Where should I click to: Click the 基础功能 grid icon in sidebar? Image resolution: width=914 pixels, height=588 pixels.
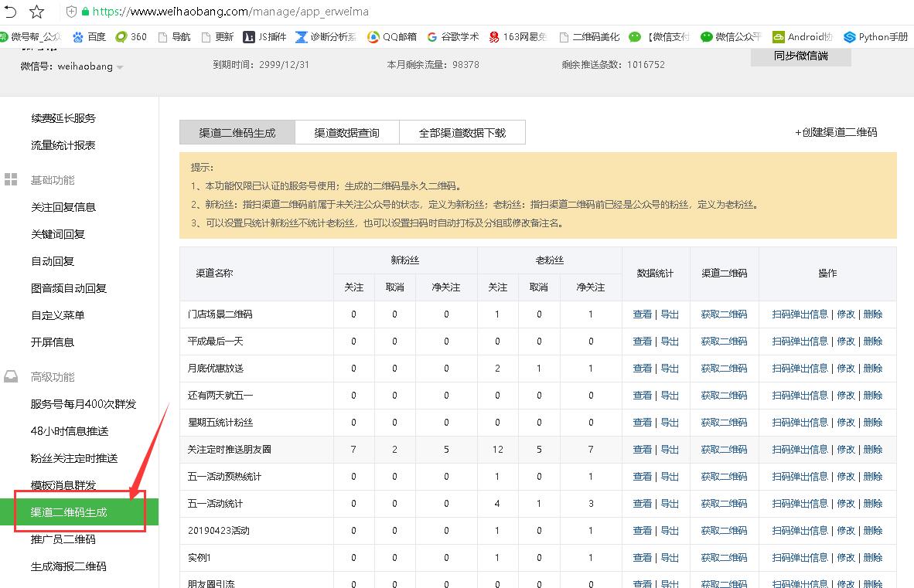[x=11, y=179]
